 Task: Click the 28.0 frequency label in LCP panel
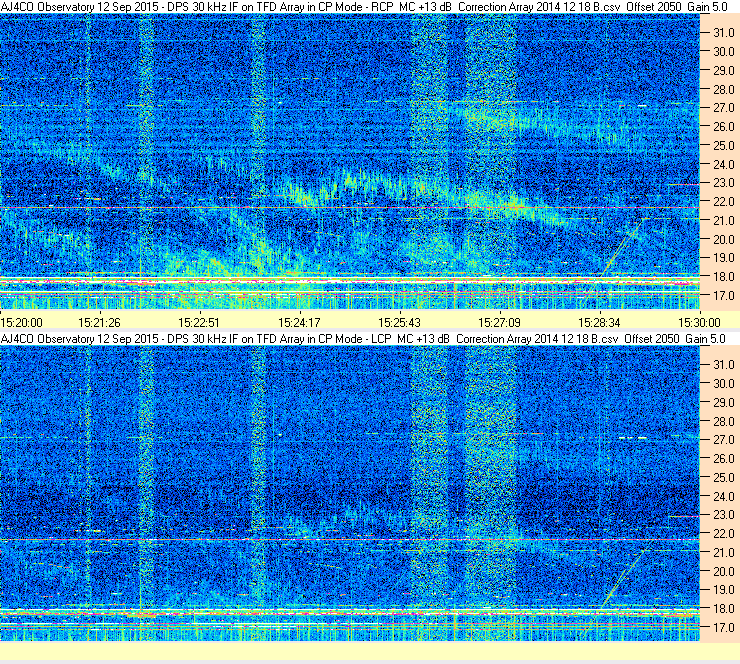coord(724,421)
